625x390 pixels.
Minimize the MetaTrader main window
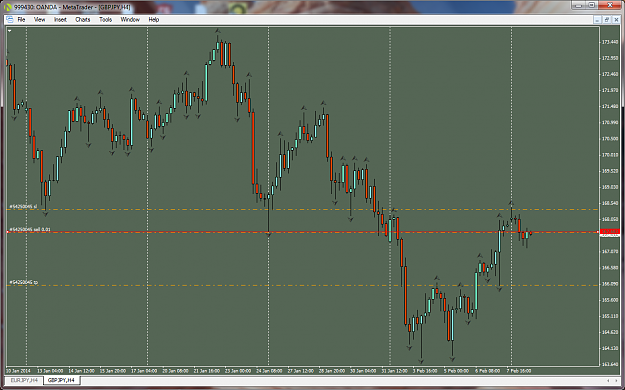579,5
